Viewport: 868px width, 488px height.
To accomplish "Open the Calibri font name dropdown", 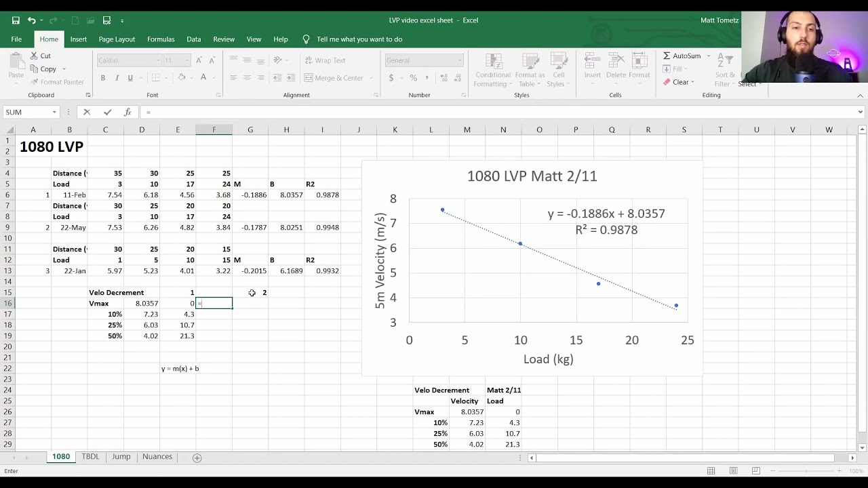I will [x=157, y=60].
